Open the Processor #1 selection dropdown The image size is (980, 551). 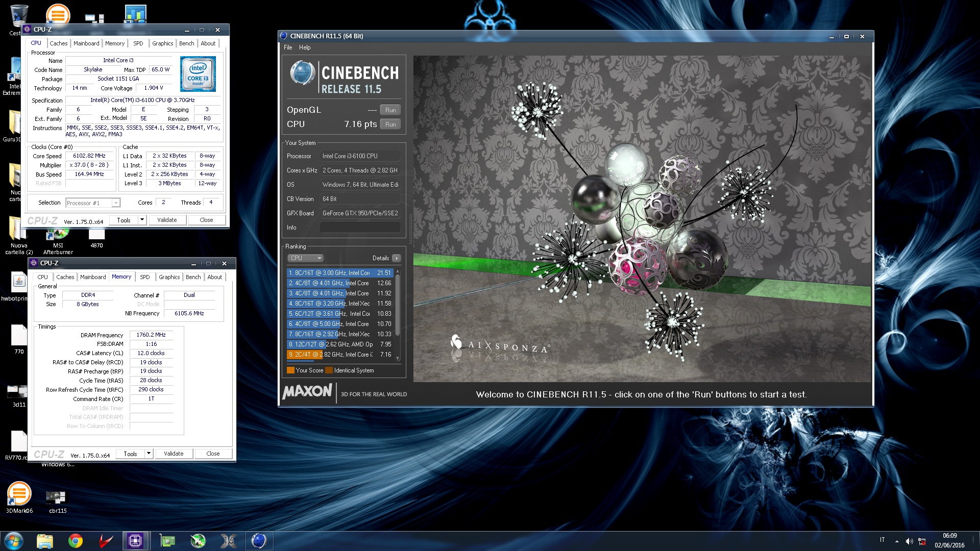coord(93,203)
